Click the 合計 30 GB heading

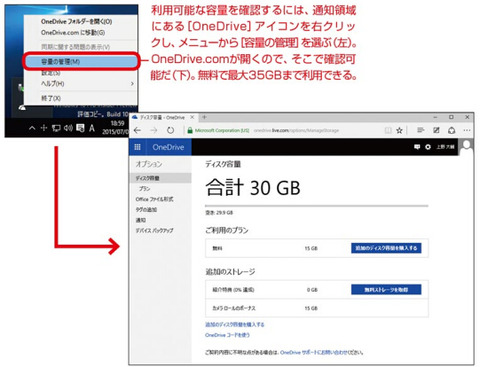pyautogui.click(x=253, y=187)
